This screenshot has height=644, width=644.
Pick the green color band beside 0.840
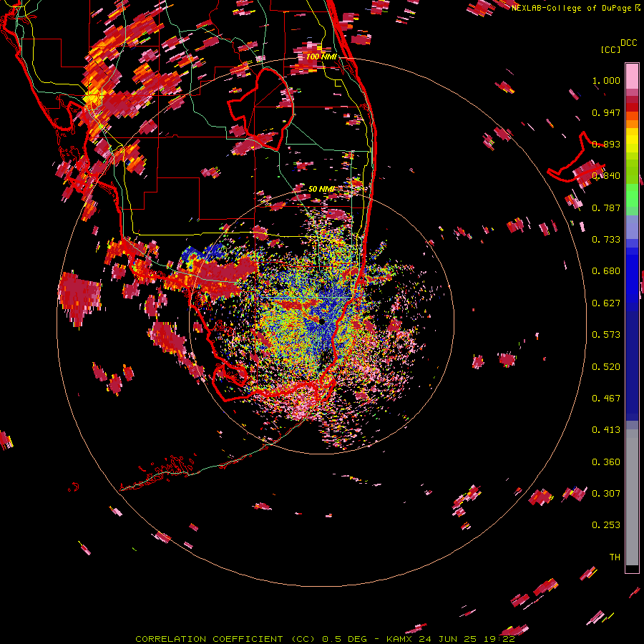point(632,172)
